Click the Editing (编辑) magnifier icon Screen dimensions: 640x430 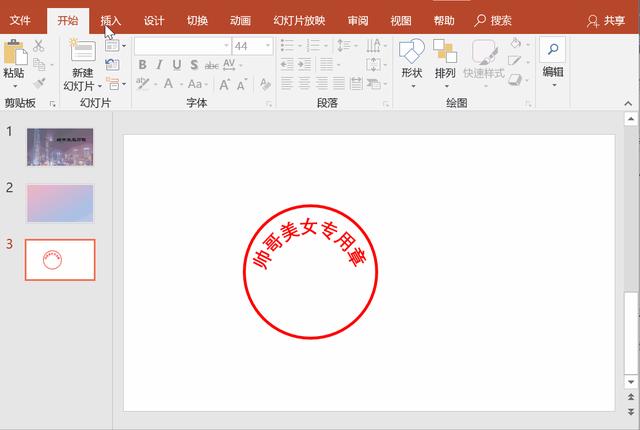552,51
